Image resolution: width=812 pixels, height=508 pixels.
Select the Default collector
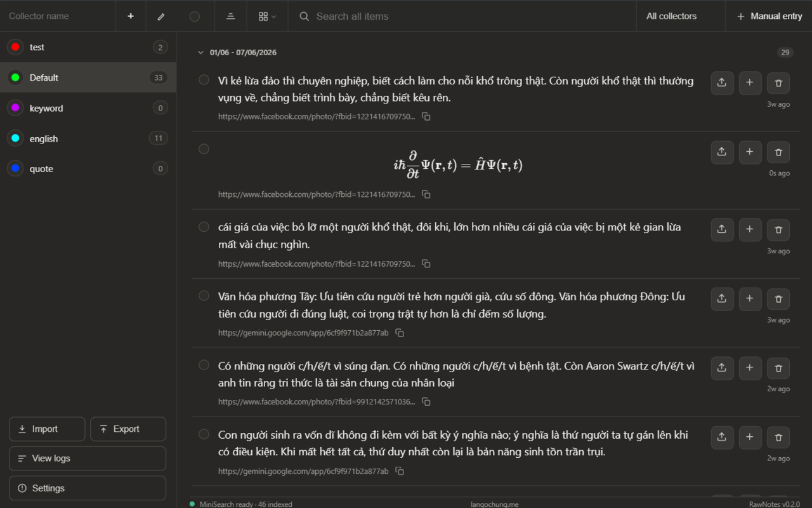coord(88,77)
